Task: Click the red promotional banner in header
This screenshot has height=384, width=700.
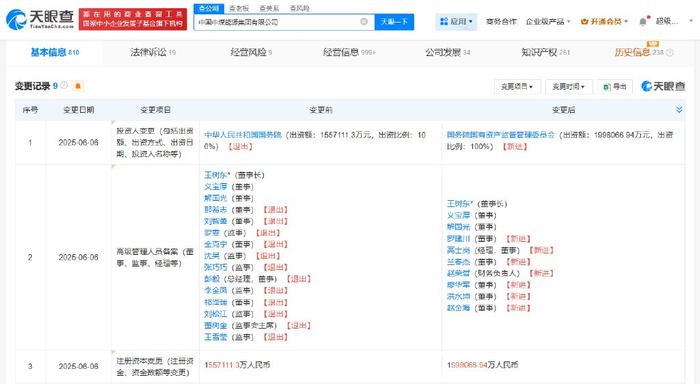Action: pos(133,19)
